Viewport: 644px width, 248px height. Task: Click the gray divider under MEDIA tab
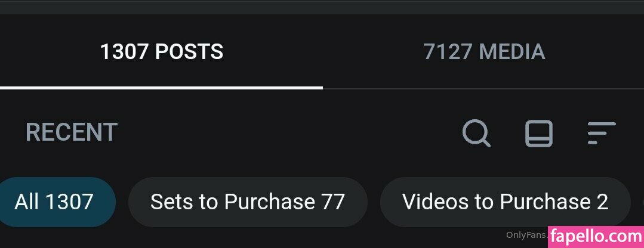[x=483, y=89]
